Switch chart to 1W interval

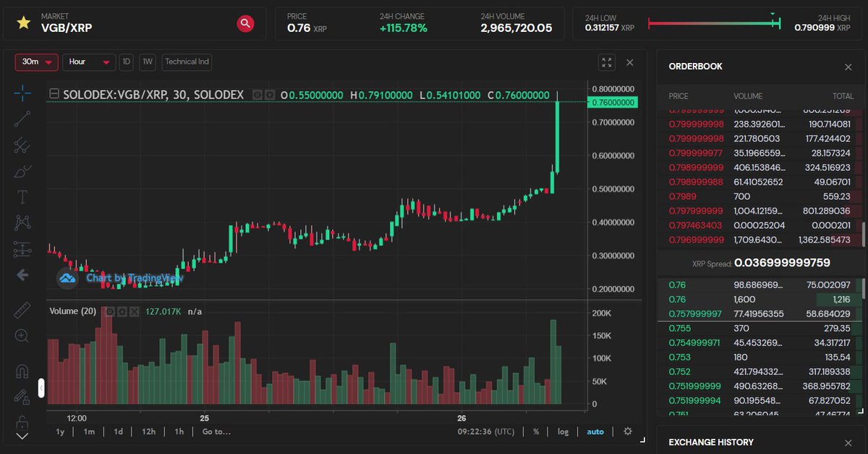coord(148,62)
